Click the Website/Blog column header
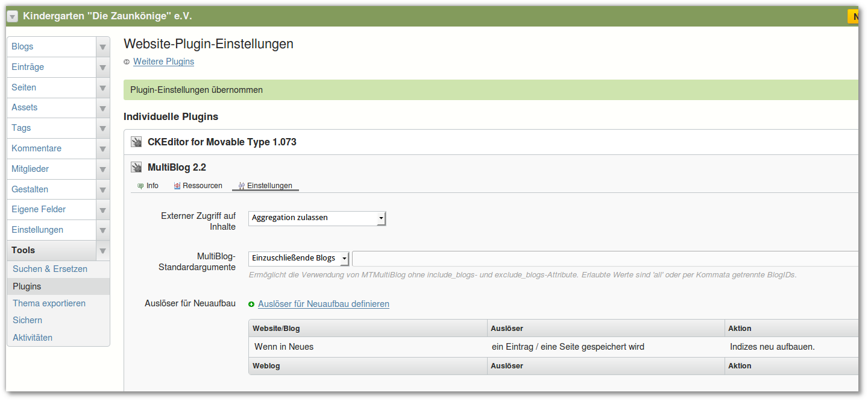The height and width of the screenshot is (401, 868). (368, 328)
